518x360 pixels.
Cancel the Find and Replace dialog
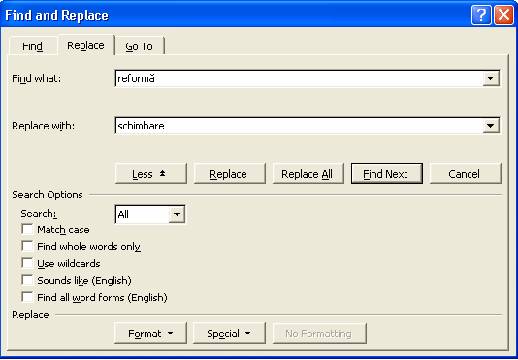(465, 173)
